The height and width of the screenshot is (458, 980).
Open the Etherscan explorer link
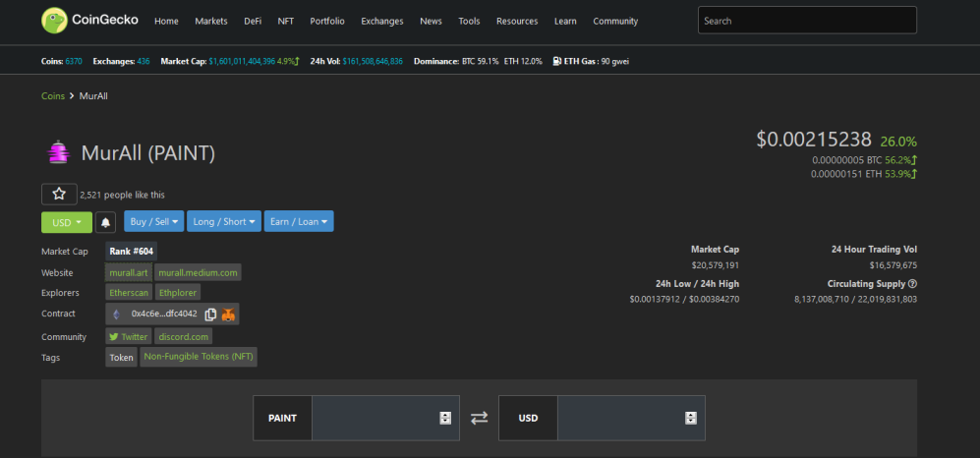point(129,292)
